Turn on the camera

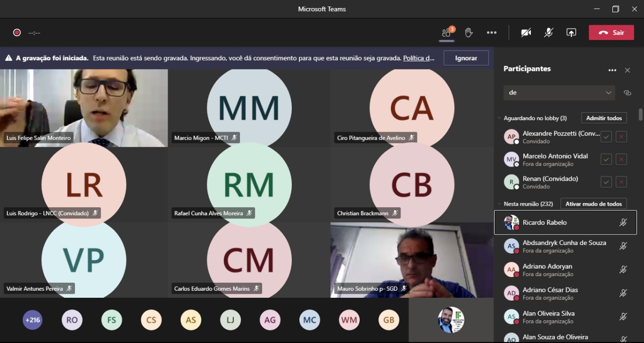[x=526, y=33]
